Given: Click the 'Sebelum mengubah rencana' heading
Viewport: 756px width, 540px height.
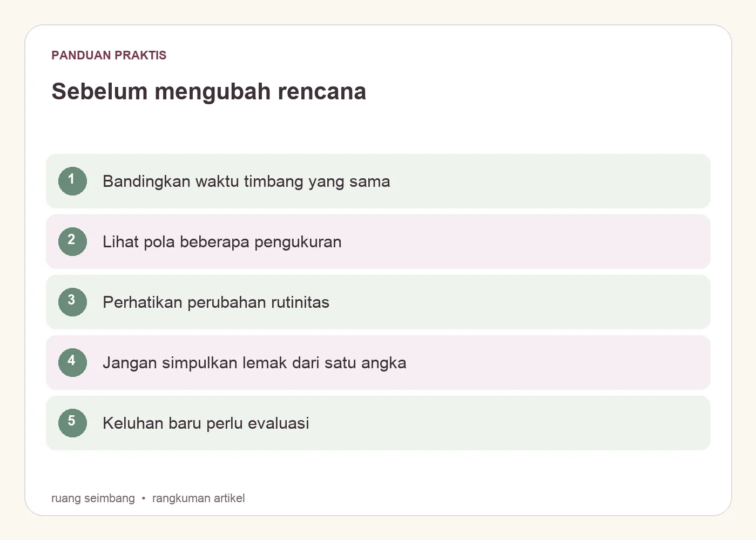Looking at the screenshot, I should (209, 91).
